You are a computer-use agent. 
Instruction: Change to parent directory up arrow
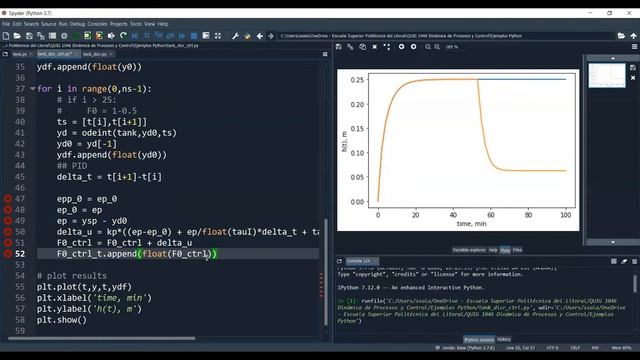pyautogui.click(x=633, y=36)
